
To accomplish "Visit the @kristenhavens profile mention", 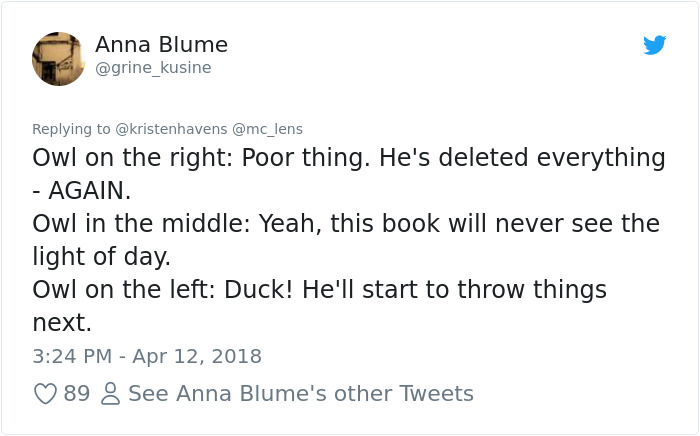I will point(173,128).
